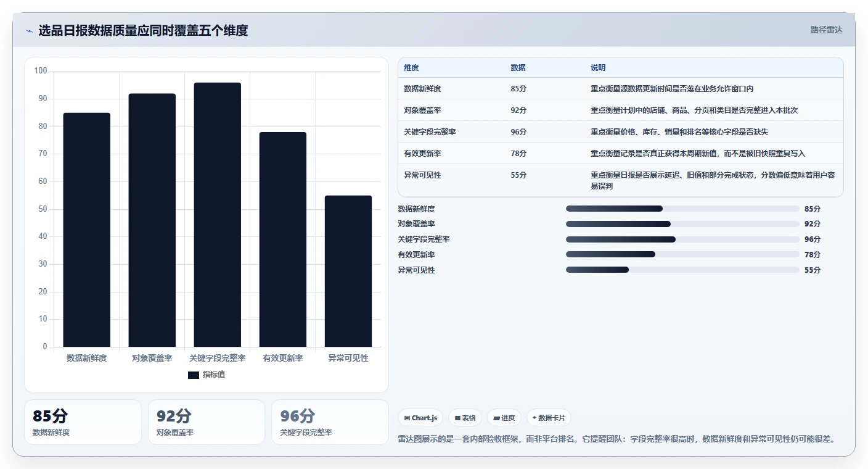Click the 有效更新率 label in the progress list
Screen dimensions: 868x469
tap(416, 254)
